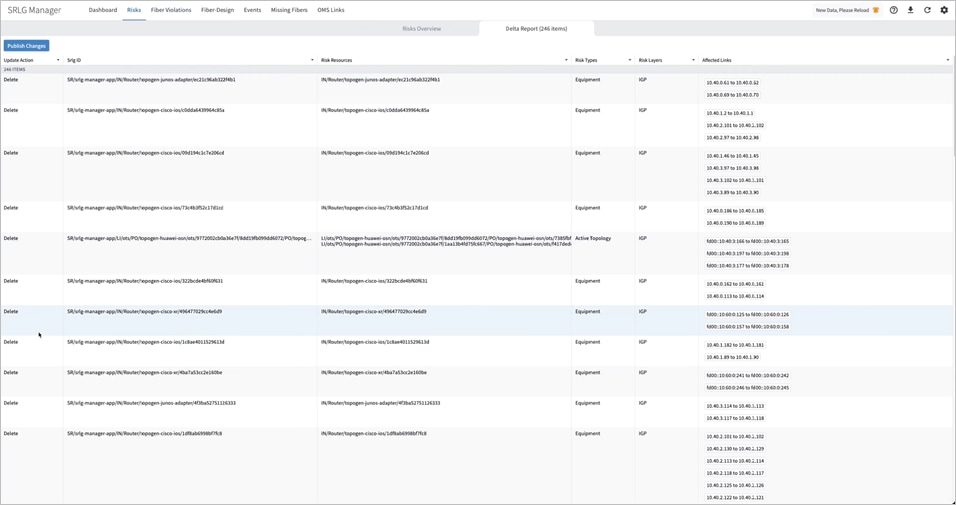
Task: Open the Risk Types column filter arrow
Action: pos(630,60)
